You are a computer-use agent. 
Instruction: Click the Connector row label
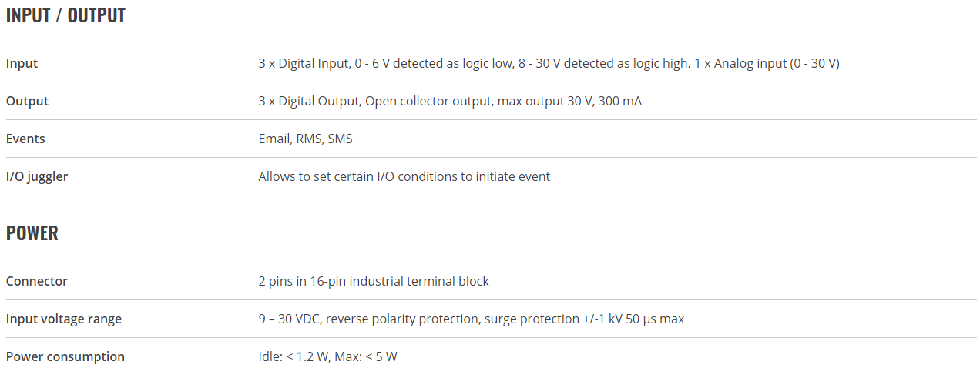coord(37,282)
